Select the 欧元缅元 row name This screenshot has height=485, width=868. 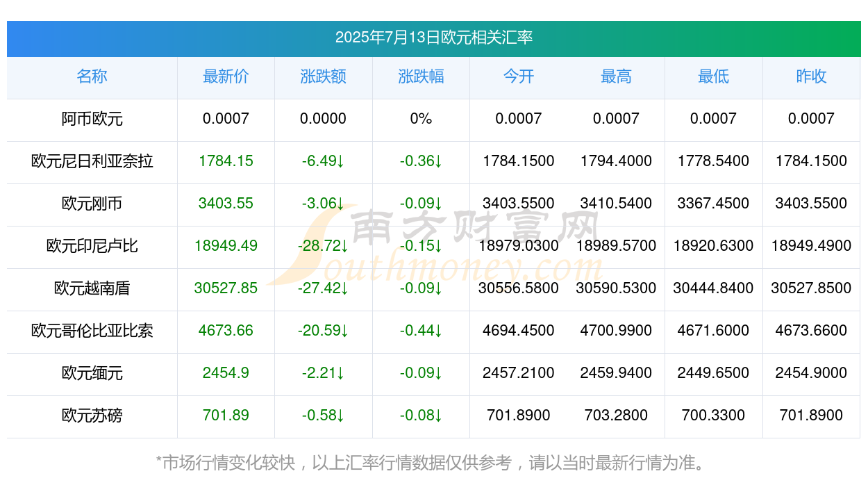[x=92, y=373]
